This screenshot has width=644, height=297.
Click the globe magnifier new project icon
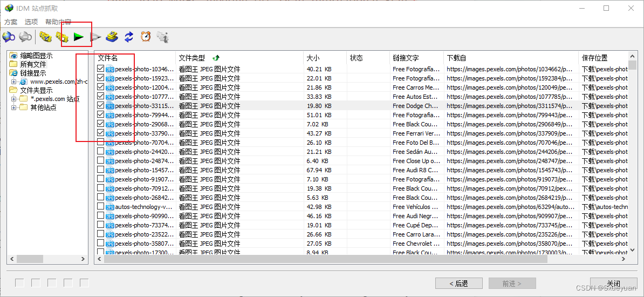9,37
